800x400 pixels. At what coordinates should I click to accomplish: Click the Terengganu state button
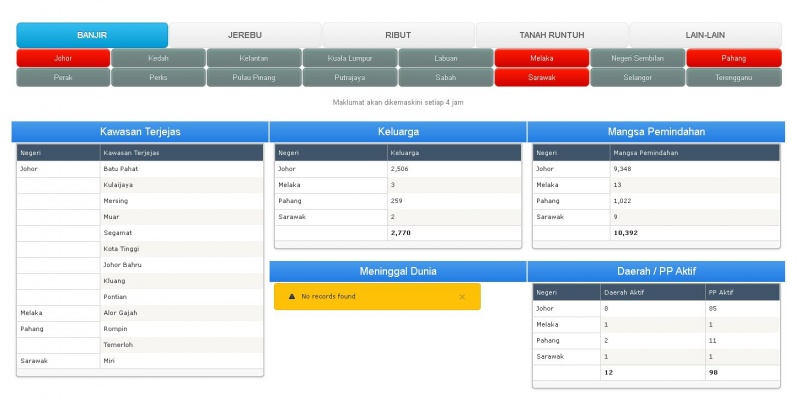tap(734, 78)
